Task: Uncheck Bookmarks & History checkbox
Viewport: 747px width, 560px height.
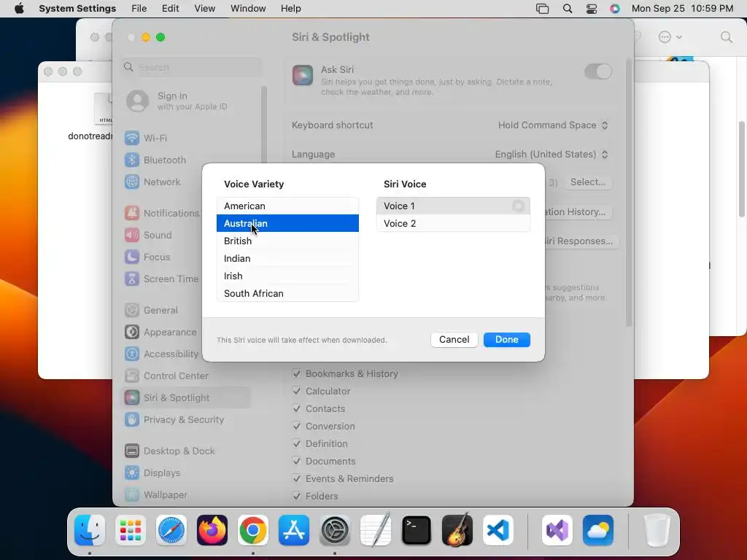Action: pyautogui.click(x=297, y=373)
